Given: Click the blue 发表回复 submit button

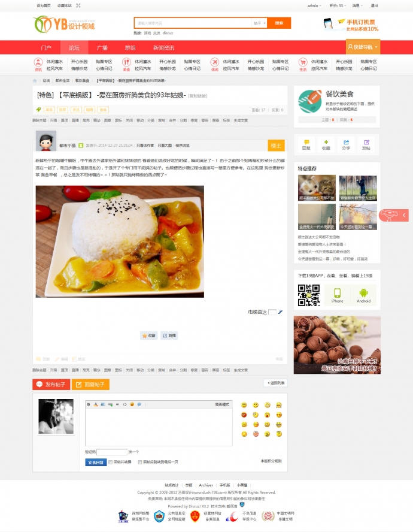Looking at the screenshot, I should pyautogui.click(x=96, y=462).
